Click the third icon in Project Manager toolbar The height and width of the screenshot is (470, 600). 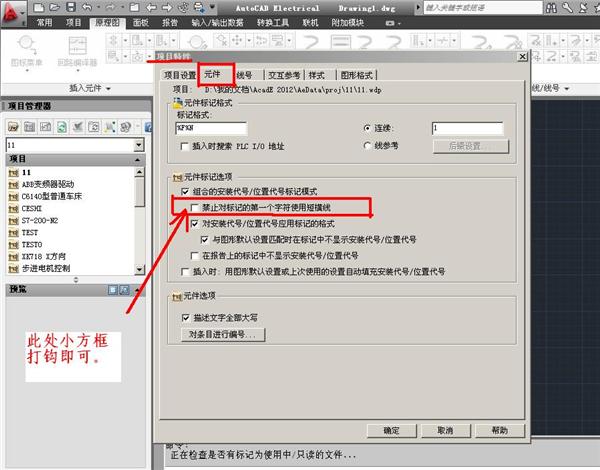pyautogui.click(x=46, y=127)
